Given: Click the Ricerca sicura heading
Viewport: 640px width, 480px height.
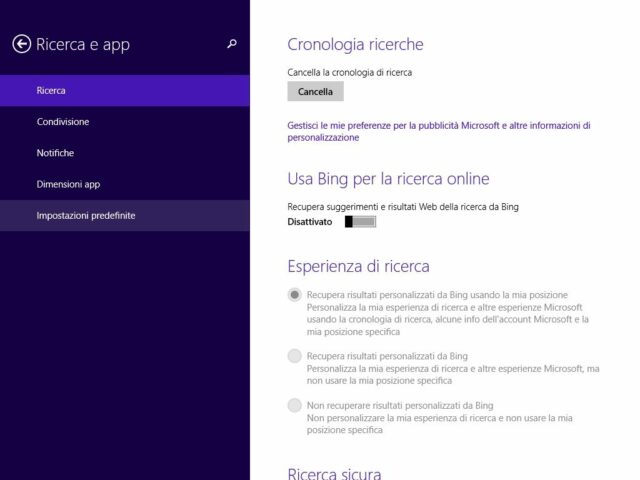Looking at the screenshot, I should point(334,473).
